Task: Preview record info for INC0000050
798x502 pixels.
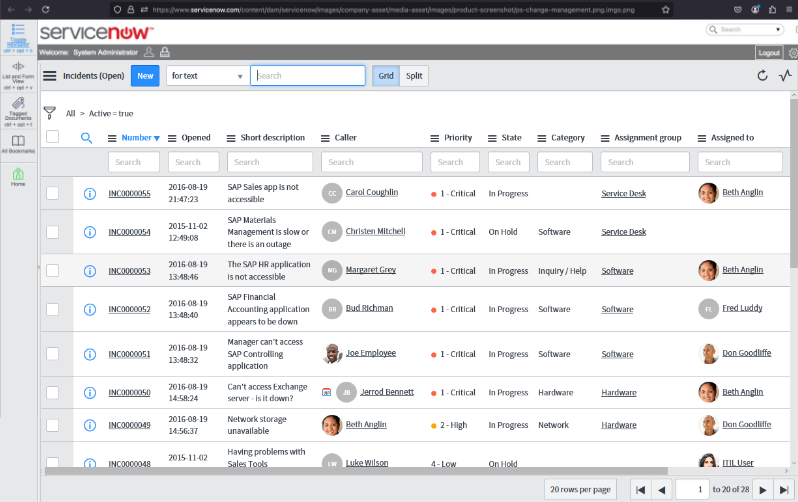Action: coord(90,393)
